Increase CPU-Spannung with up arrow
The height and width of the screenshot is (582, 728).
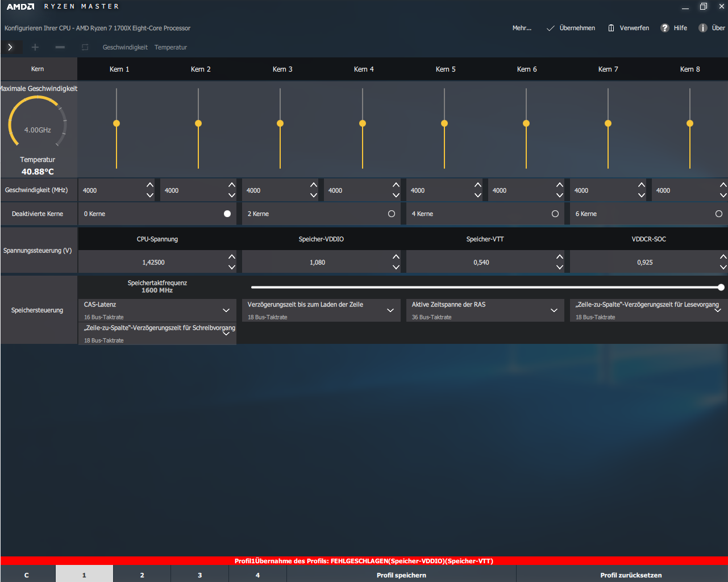pos(232,257)
